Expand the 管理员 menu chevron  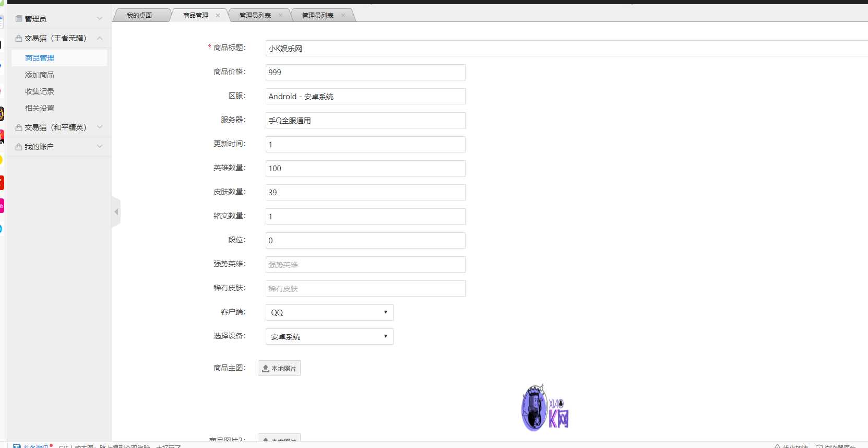(100, 19)
